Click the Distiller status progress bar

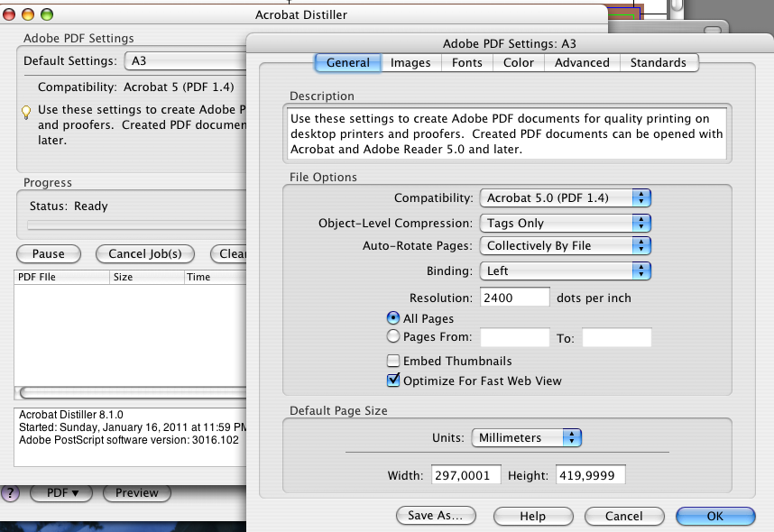(137, 225)
